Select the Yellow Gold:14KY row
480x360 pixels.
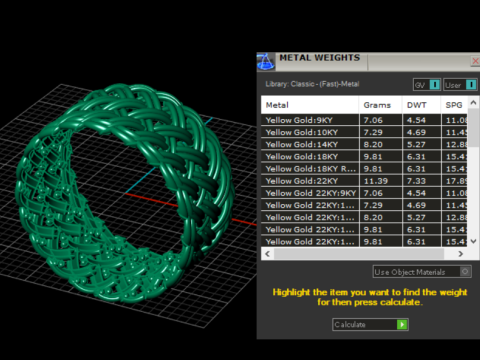click(364, 144)
